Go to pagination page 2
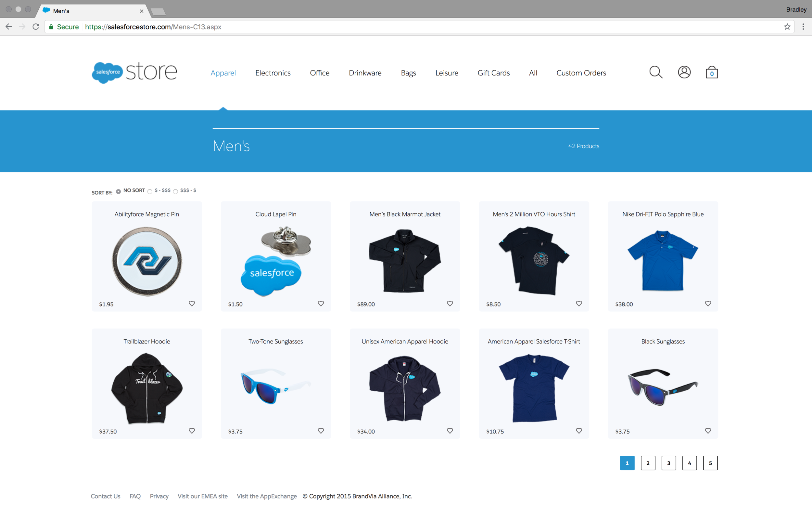The height and width of the screenshot is (508, 812). (x=648, y=463)
